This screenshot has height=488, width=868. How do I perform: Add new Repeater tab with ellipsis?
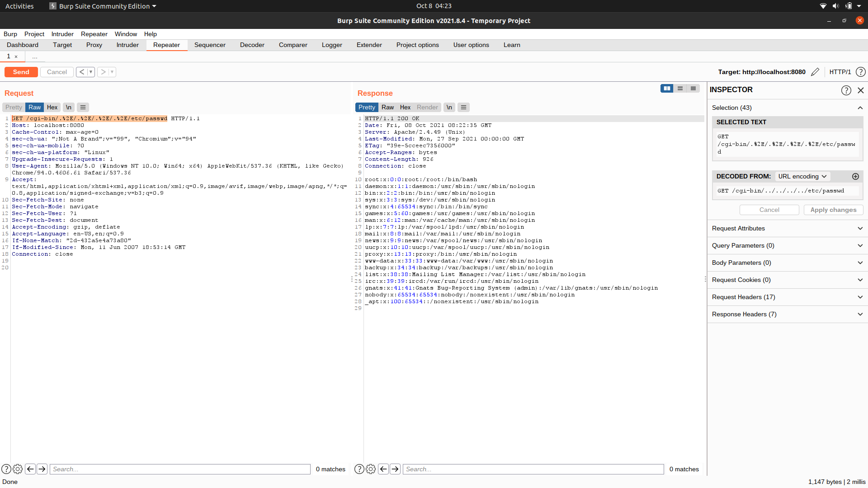35,56
